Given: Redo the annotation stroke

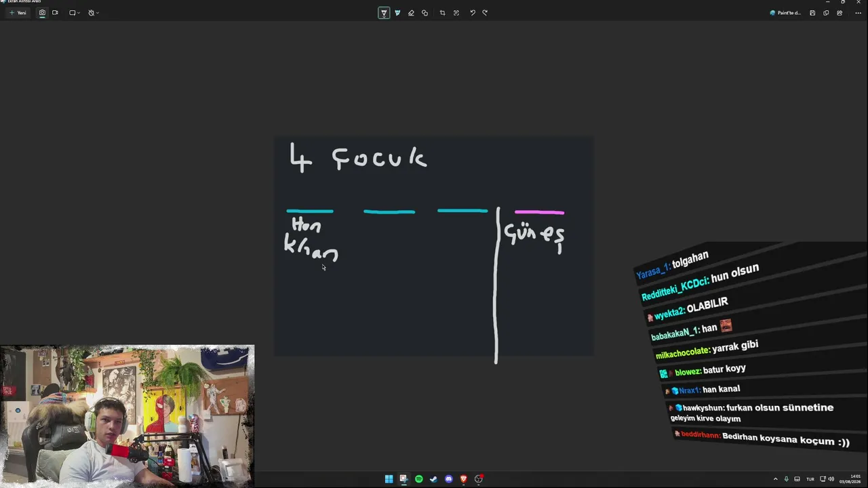Looking at the screenshot, I should click(x=485, y=13).
